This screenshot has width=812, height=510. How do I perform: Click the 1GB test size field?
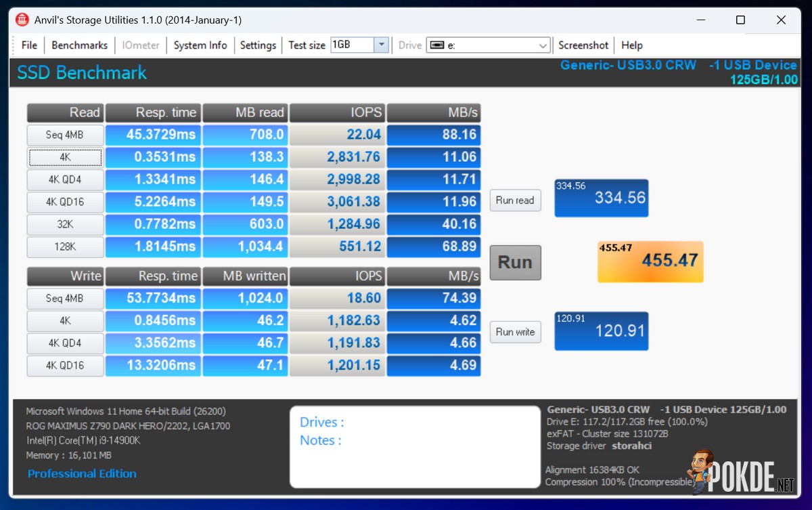pyautogui.click(x=352, y=45)
